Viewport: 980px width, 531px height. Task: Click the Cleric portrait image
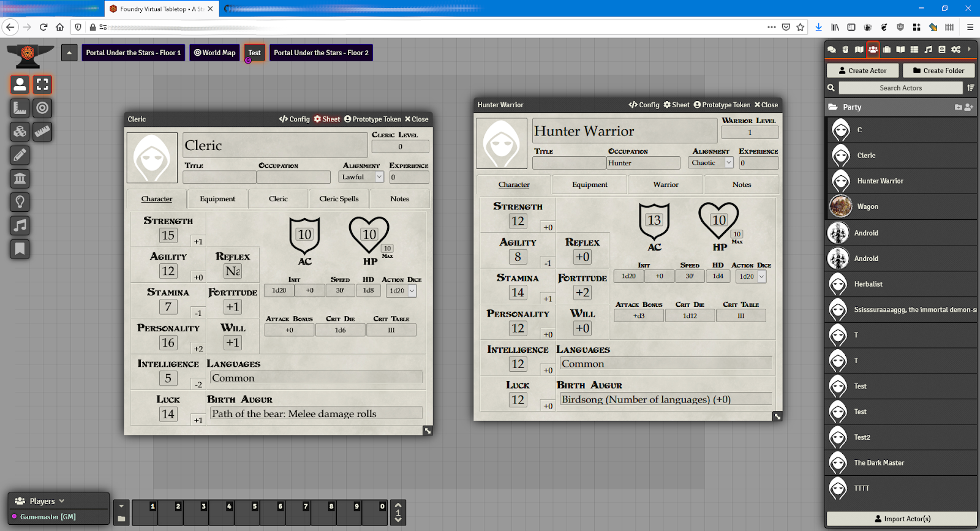(152, 157)
